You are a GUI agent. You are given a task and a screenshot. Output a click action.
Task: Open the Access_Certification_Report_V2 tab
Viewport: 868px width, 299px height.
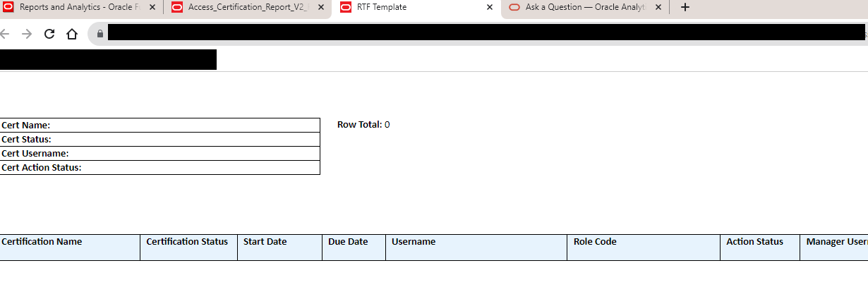click(x=248, y=7)
